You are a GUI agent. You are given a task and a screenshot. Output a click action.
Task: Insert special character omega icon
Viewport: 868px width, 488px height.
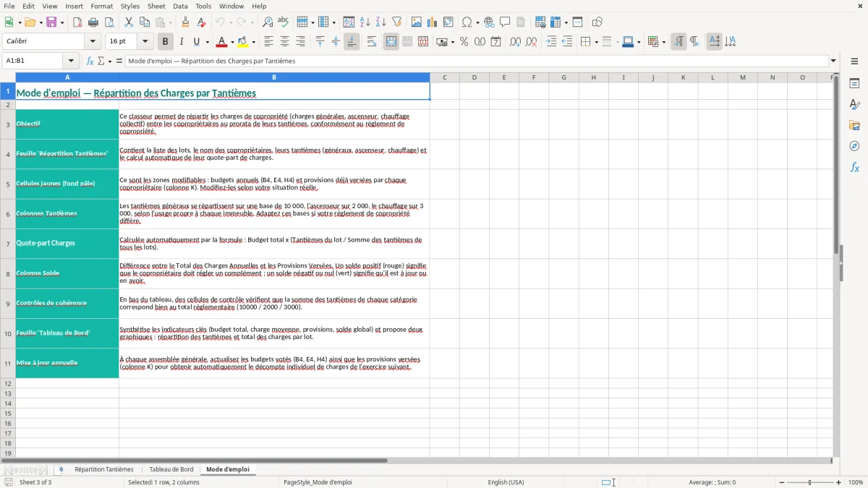pyautogui.click(x=467, y=22)
